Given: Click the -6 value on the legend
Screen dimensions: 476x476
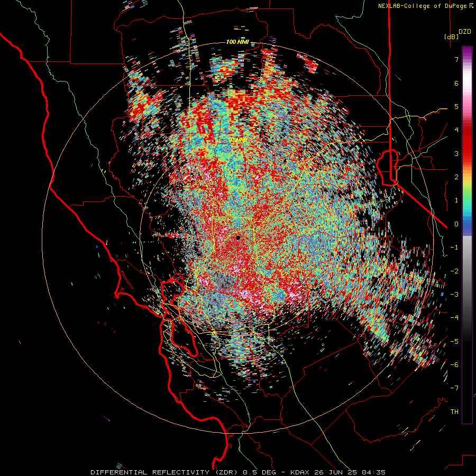Looking at the screenshot, I should [x=454, y=365].
